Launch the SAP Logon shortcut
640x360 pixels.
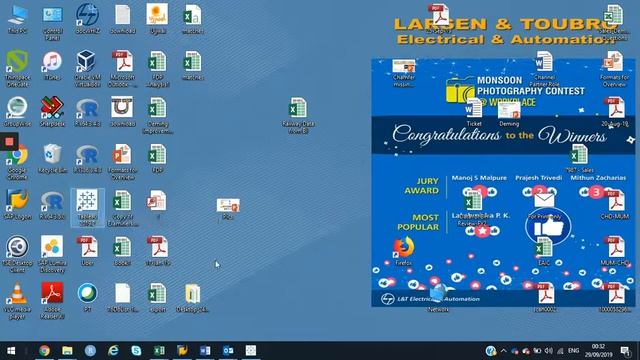pyautogui.click(x=17, y=205)
